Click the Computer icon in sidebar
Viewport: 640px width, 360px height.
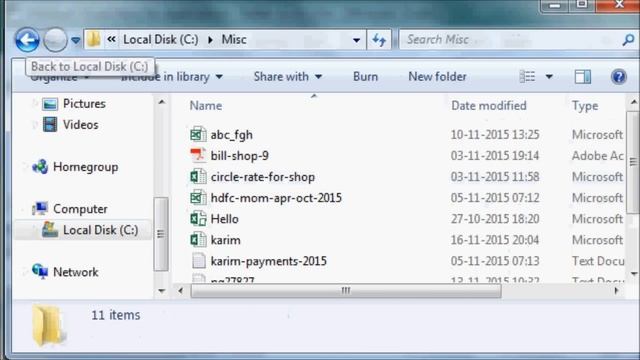coord(40,209)
